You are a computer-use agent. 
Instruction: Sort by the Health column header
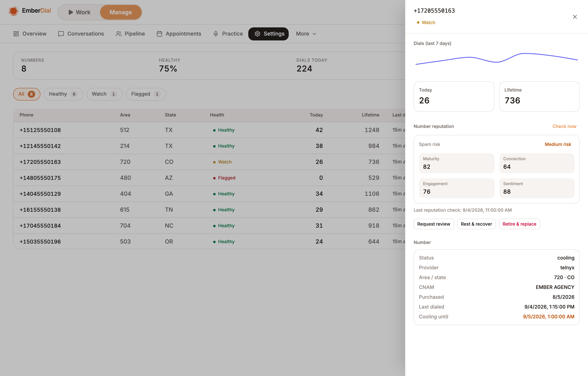coord(217,115)
